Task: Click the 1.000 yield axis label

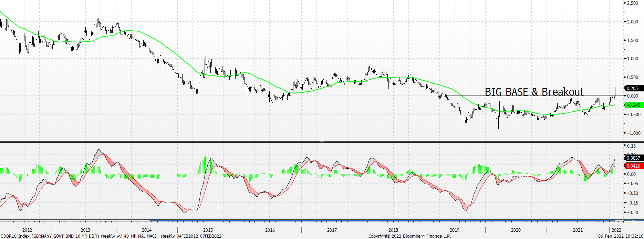Action: point(633,59)
